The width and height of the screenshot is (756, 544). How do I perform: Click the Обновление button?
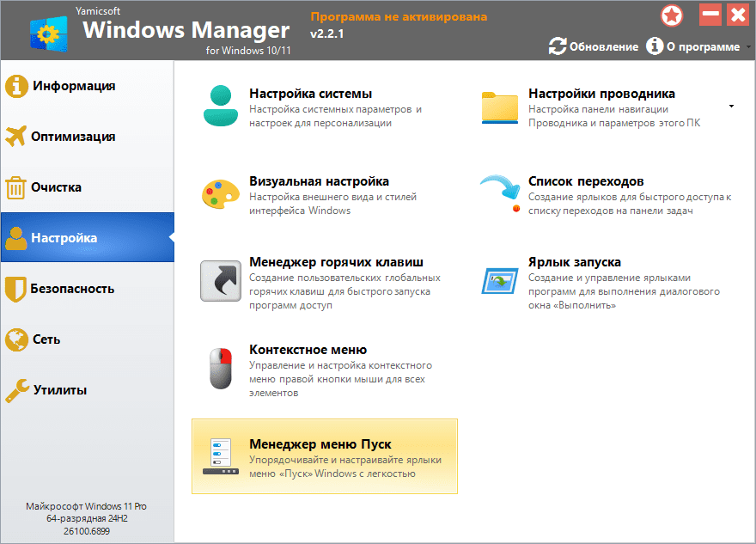pyautogui.click(x=594, y=46)
